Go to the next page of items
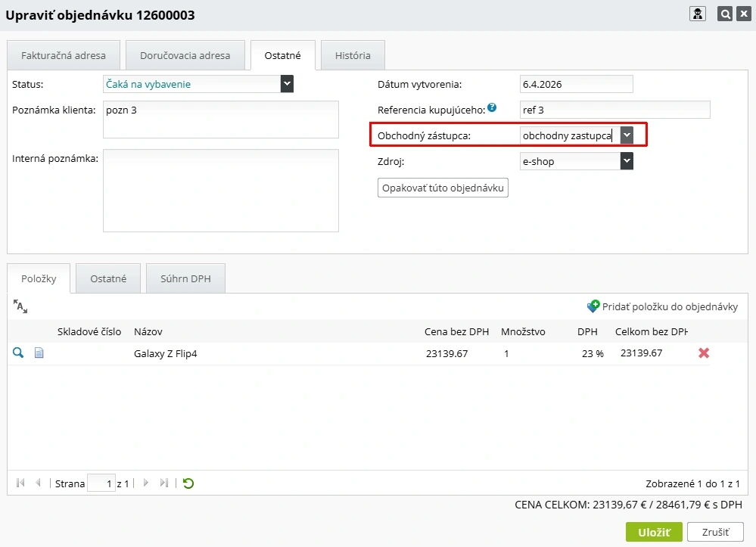Viewport: 756px width, 547px height. [146, 483]
